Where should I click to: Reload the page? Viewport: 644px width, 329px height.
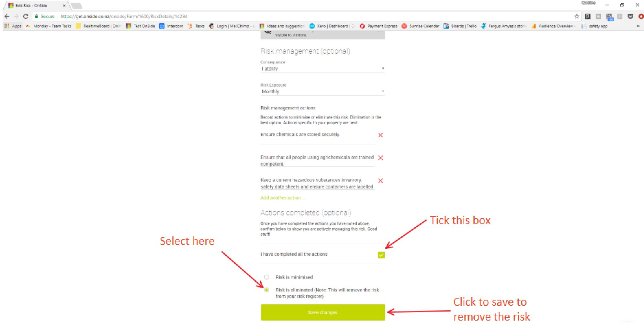[x=26, y=17]
